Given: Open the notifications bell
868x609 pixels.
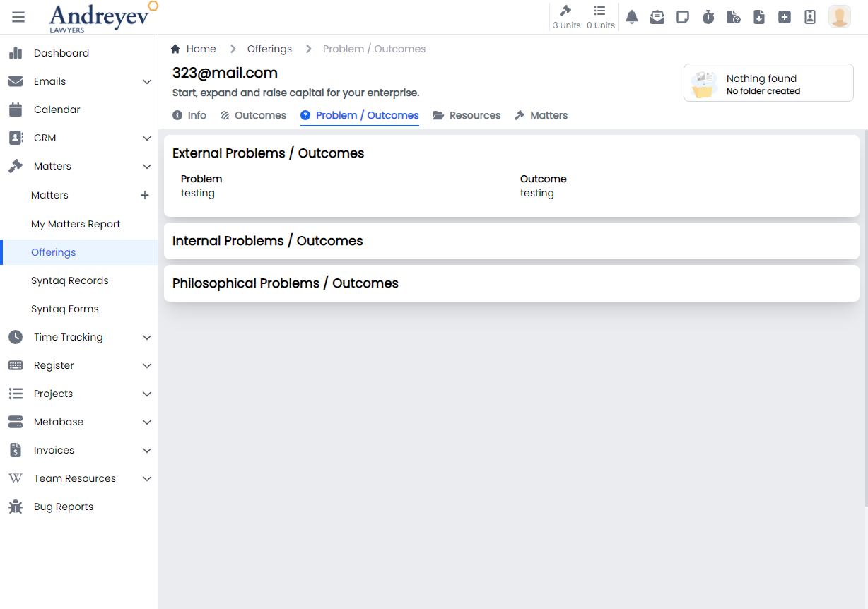Looking at the screenshot, I should click(x=632, y=17).
